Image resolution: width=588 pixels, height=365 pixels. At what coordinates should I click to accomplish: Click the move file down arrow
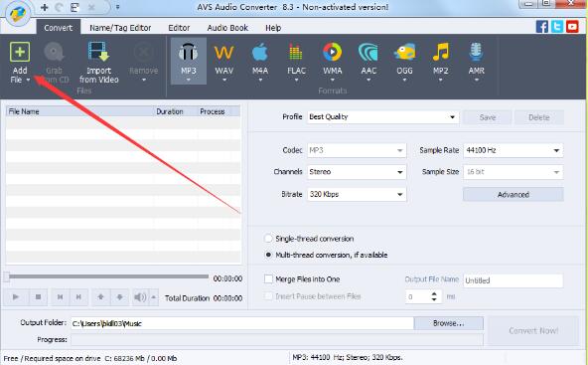[x=119, y=297]
